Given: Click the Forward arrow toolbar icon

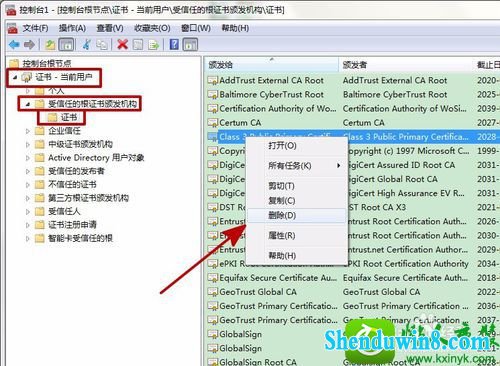Looking at the screenshot, I should click(x=29, y=44).
